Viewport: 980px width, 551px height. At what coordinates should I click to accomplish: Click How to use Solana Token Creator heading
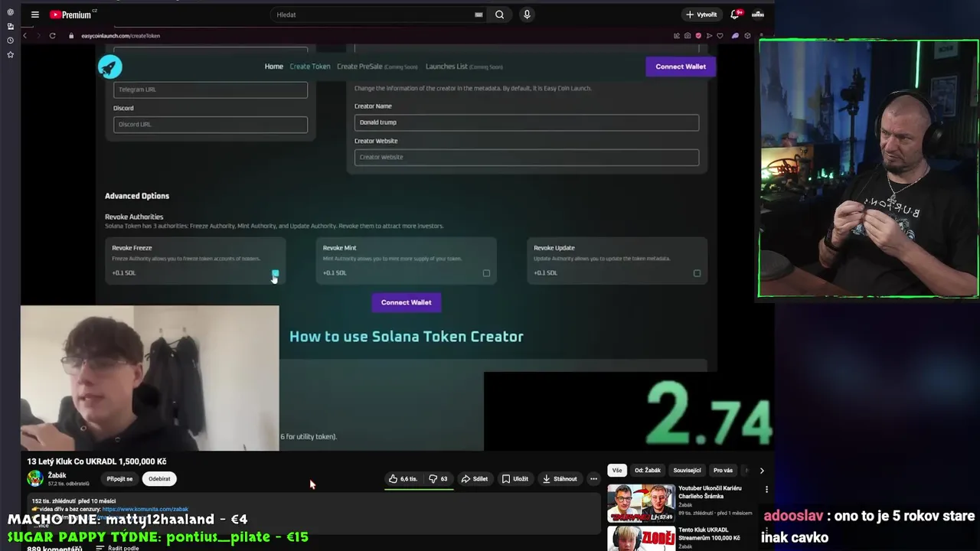pyautogui.click(x=407, y=337)
